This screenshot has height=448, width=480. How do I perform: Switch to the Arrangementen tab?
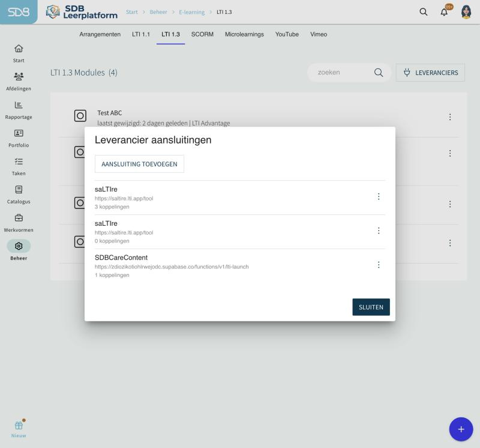100,34
